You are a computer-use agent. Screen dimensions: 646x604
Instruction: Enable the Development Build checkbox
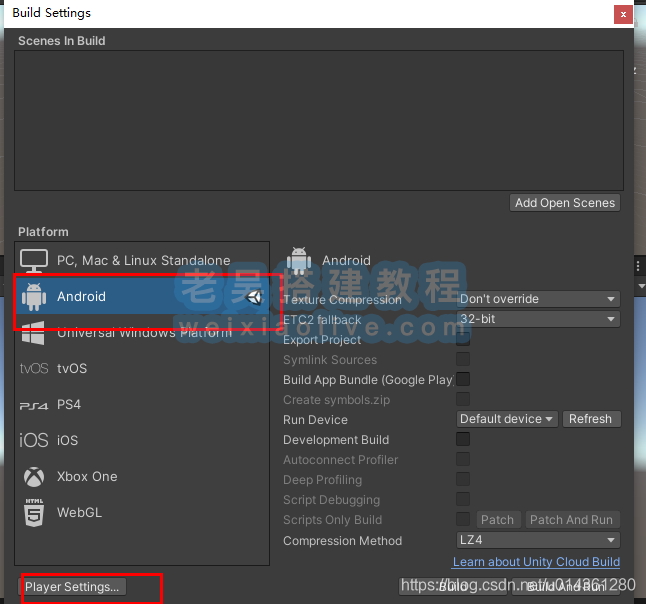(x=463, y=440)
